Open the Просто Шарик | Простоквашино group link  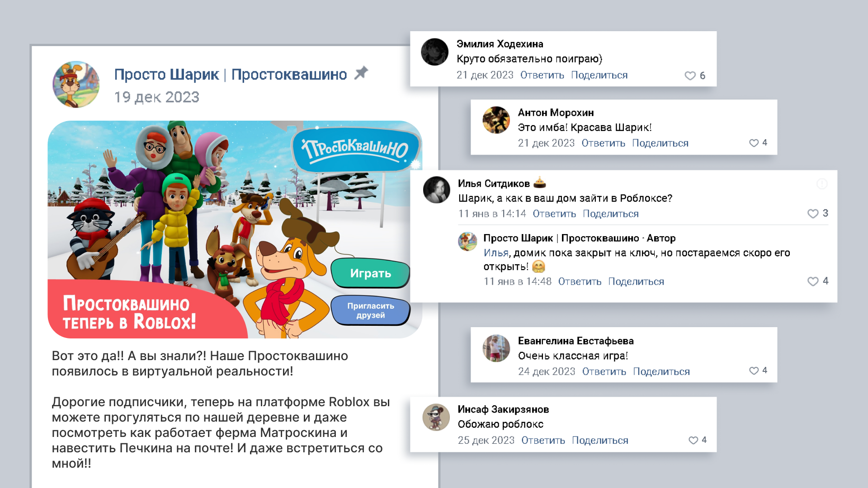[x=231, y=75]
